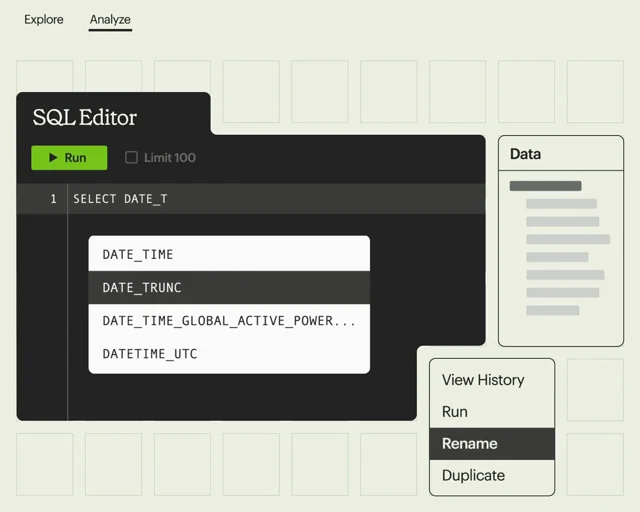
Task: Click the SQL Editor title
Action: tap(84, 118)
